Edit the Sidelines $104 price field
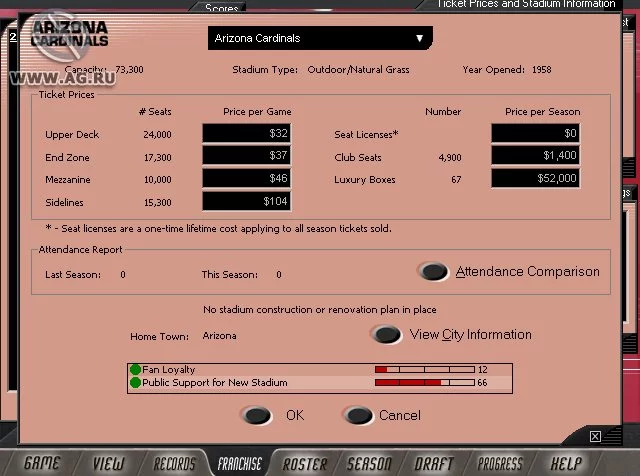 pyautogui.click(x=247, y=201)
